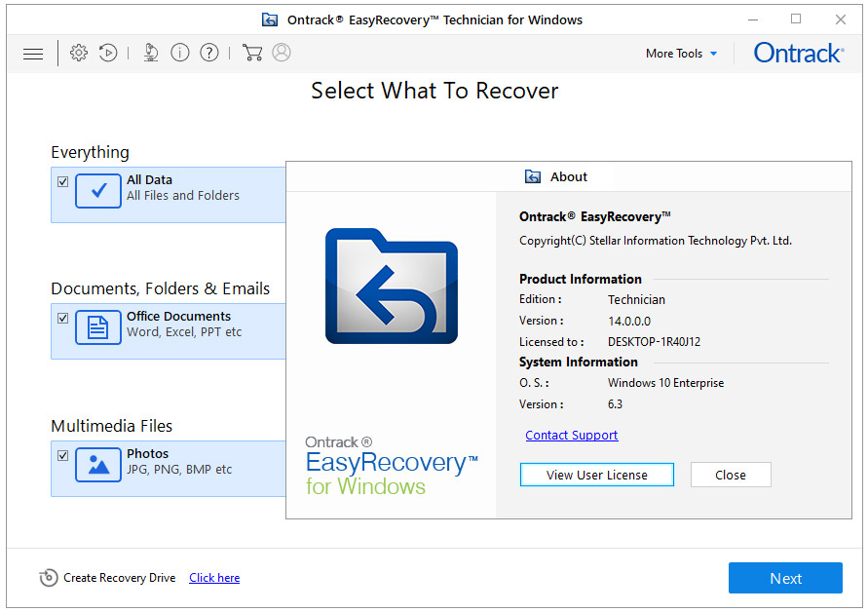Image resolution: width=868 pixels, height=612 pixels.
Task: Click the user account profile icon
Action: click(x=282, y=53)
